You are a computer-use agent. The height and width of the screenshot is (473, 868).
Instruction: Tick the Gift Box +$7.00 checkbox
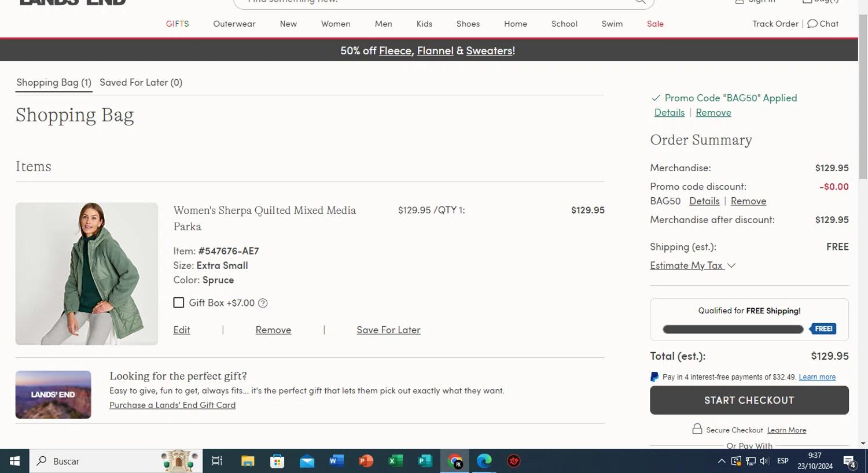point(179,302)
